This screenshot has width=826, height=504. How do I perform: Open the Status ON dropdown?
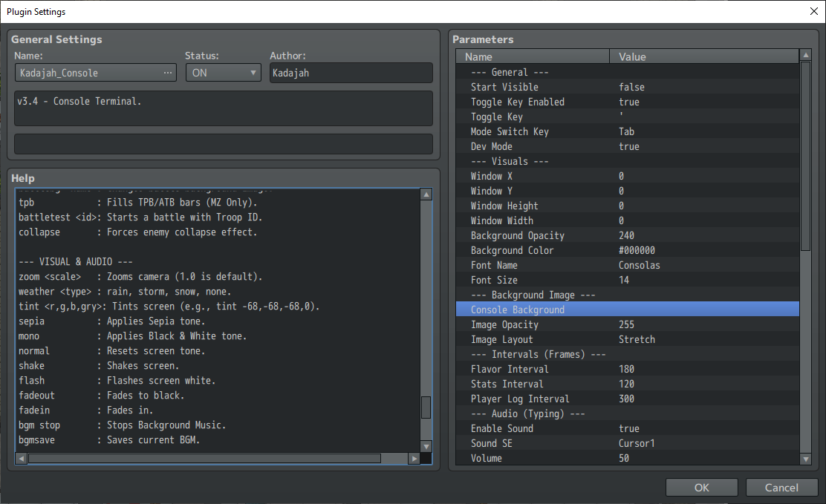tap(224, 73)
